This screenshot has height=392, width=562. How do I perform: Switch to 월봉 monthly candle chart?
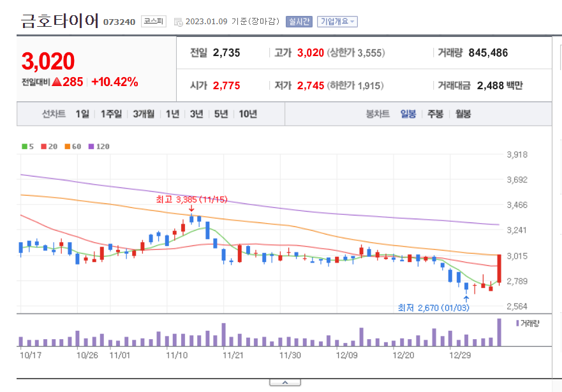pyautogui.click(x=462, y=114)
